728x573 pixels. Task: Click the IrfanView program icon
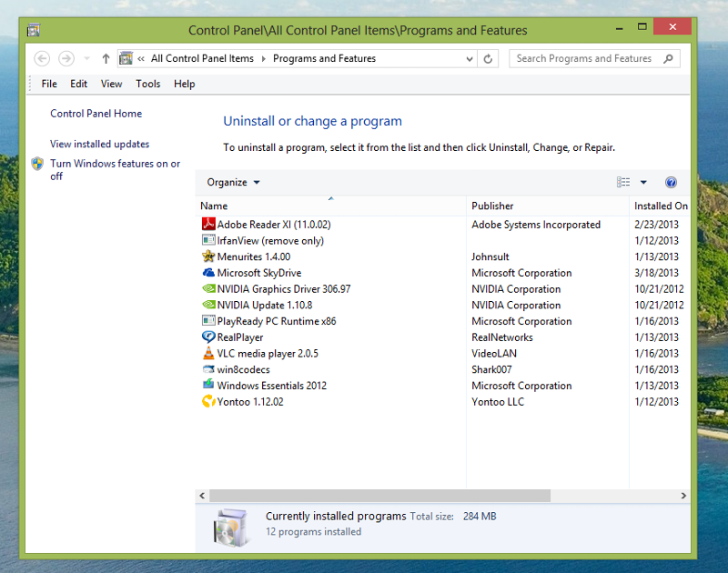tap(208, 240)
